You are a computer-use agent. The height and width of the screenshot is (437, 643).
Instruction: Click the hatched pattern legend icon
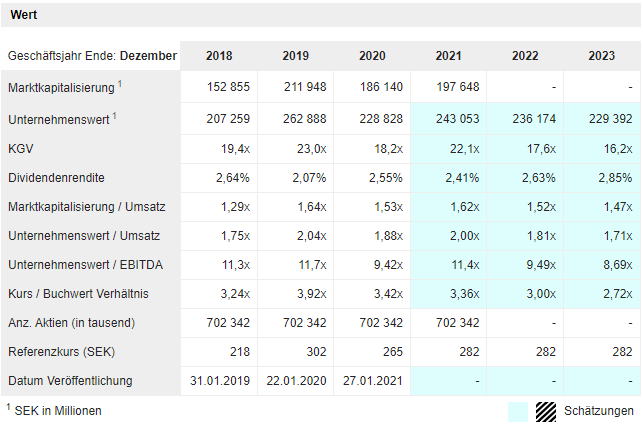tap(544, 411)
